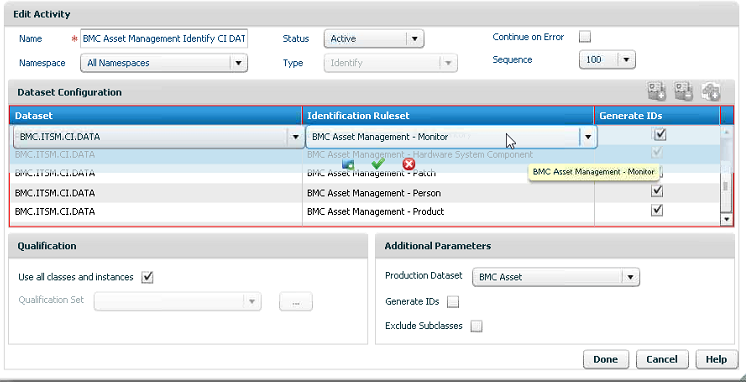Open the Qualification Set dropdown
This screenshot has width=746, height=382.
coord(177,302)
